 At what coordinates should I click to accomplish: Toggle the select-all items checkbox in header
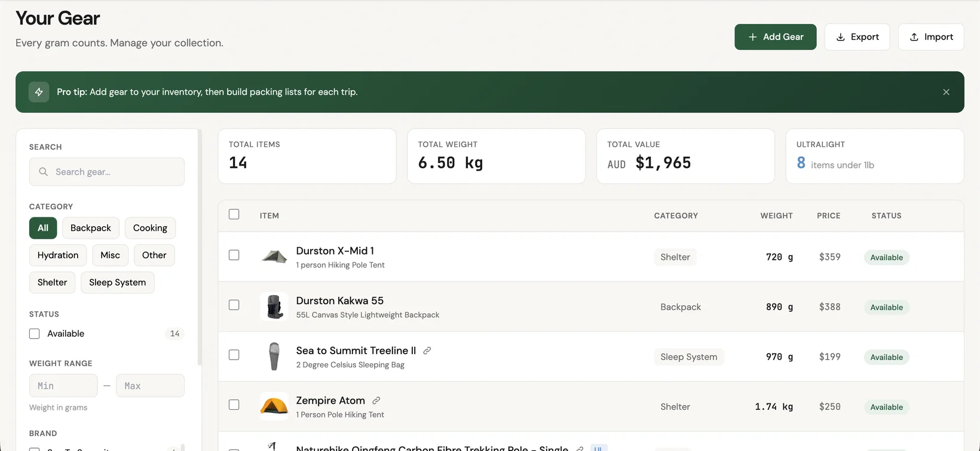tap(234, 214)
